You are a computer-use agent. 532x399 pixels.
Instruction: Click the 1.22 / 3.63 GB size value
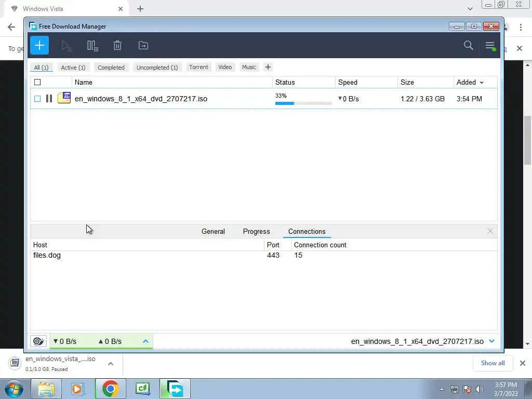[x=422, y=99]
